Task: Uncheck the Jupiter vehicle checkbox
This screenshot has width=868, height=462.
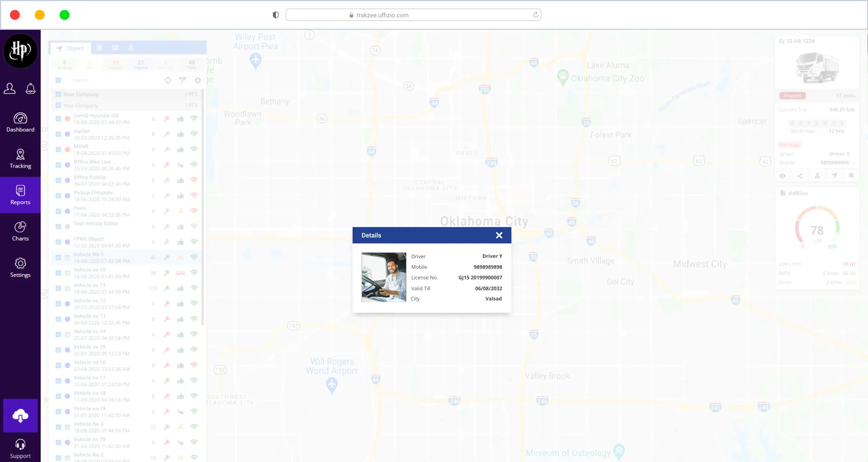Action: (x=58, y=134)
